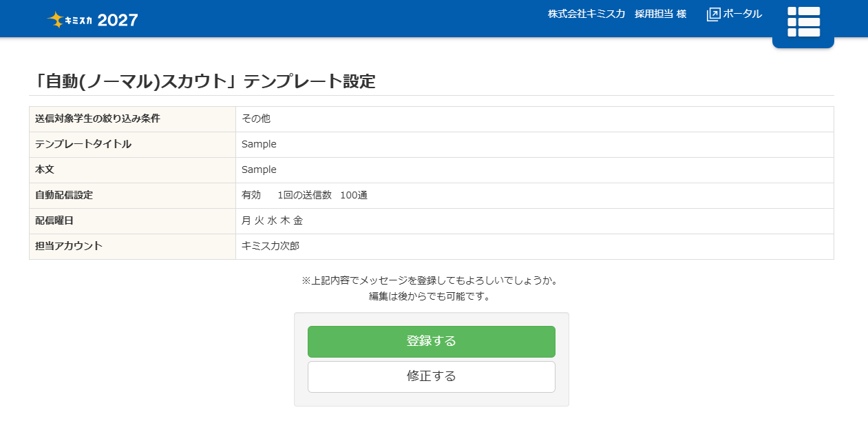Click the Sample value in the 本文 row

(259, 170)
